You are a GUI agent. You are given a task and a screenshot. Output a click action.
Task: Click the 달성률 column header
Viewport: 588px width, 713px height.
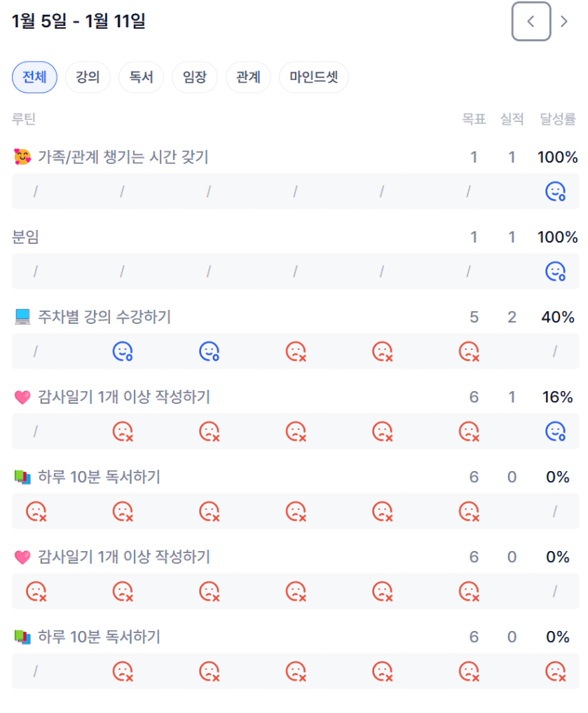point(558,119)
